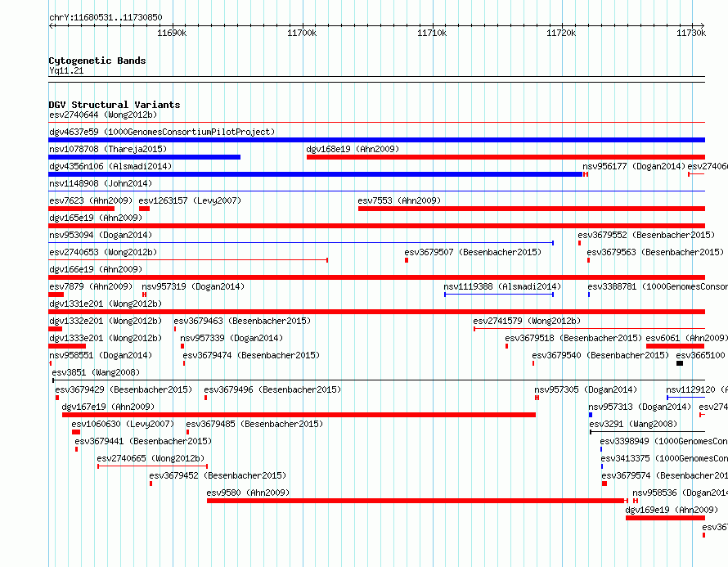Click the long red bar under dgv167e19 (Ahn2009)
728x567 pixels.
(299, 415)
